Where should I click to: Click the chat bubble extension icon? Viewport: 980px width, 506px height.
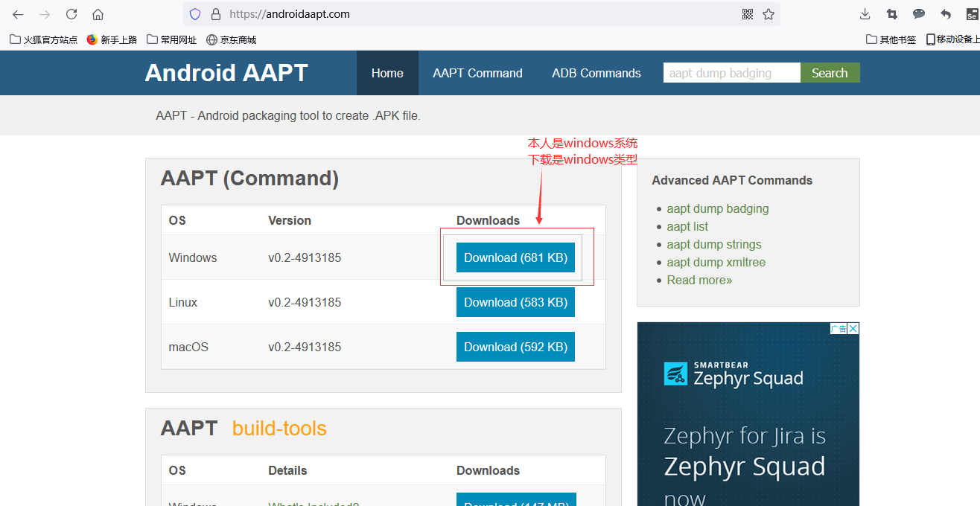coord(918,13)
